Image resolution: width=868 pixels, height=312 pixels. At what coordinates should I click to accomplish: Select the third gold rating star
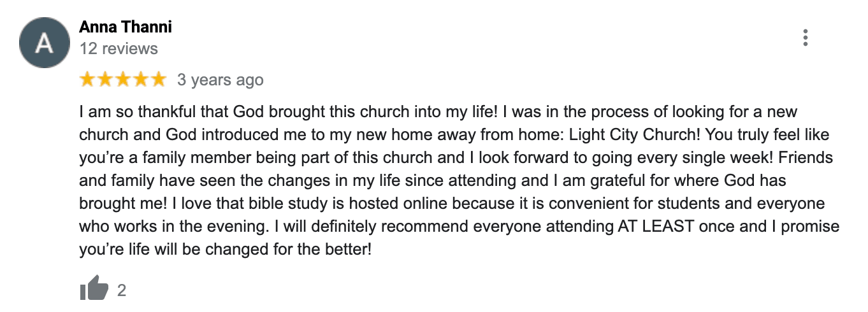pyautogui.click(x=122, y=80)
